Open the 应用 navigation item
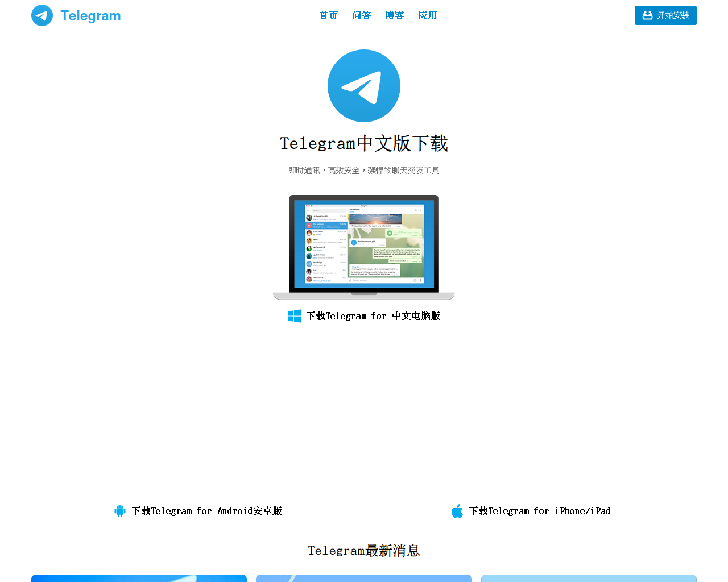This screenshot has width=728, height=582. (427, 15)
